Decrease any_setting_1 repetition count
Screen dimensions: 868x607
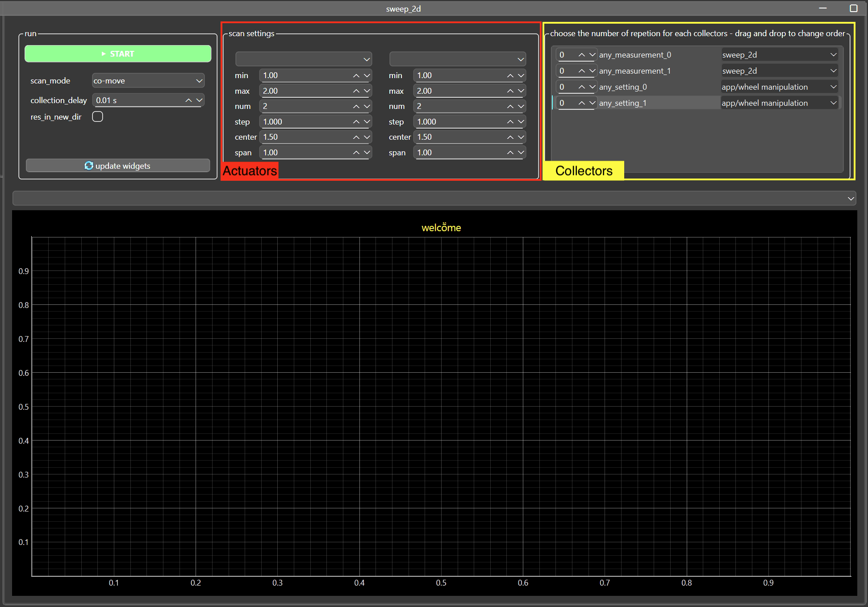pyautogui.click(x=593, y=103)
